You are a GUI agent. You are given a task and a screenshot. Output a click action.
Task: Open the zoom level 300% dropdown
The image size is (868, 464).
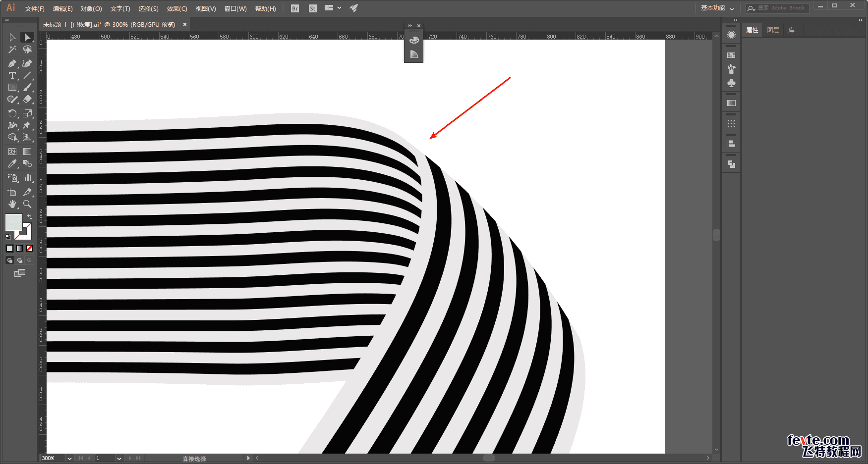point(69,459)
